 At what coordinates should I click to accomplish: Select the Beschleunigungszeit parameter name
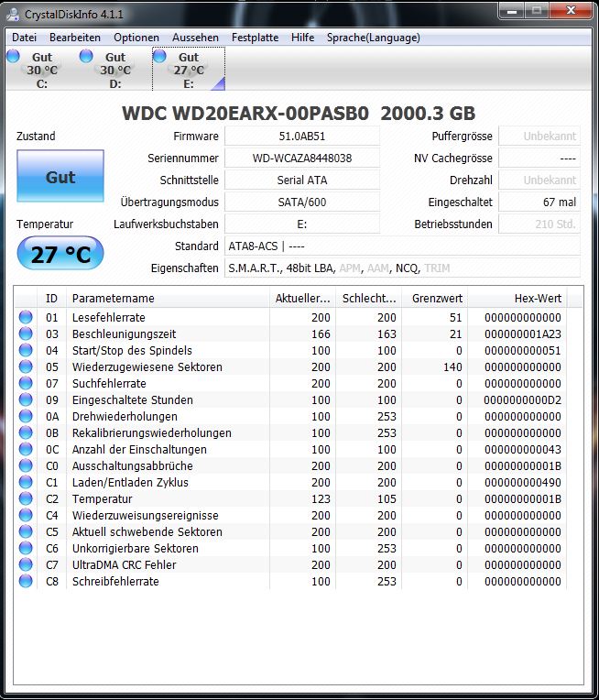click(x=124, y=334)
